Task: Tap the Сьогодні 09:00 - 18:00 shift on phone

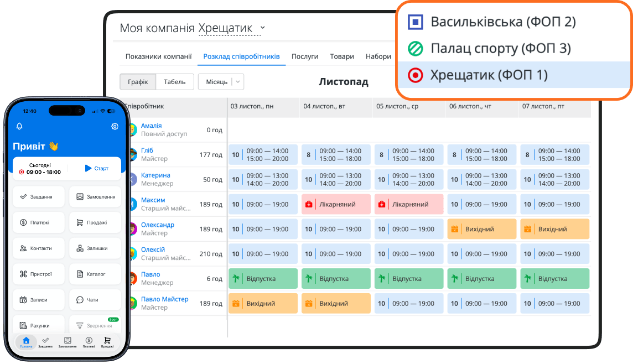Action: coord(40,169)
